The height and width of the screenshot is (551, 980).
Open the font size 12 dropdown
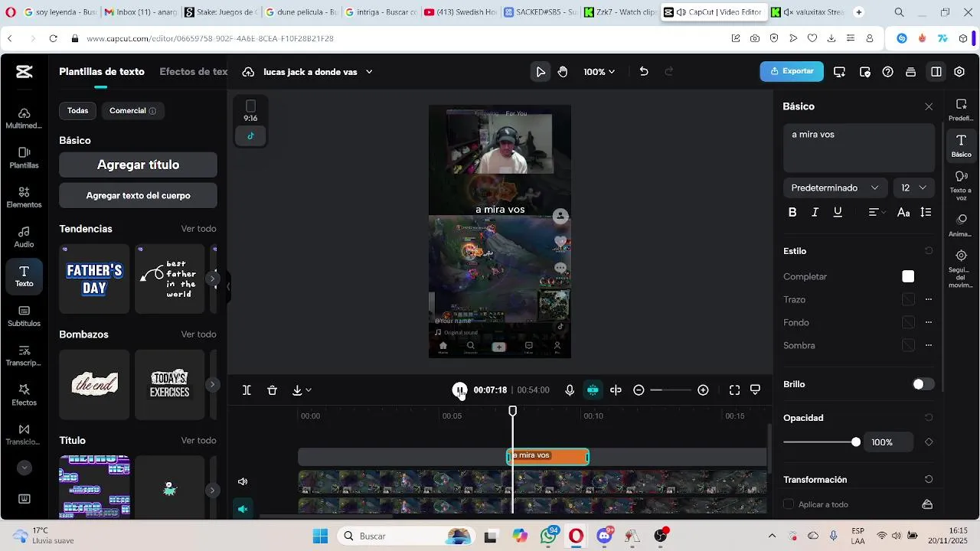[x=914, y=187]
